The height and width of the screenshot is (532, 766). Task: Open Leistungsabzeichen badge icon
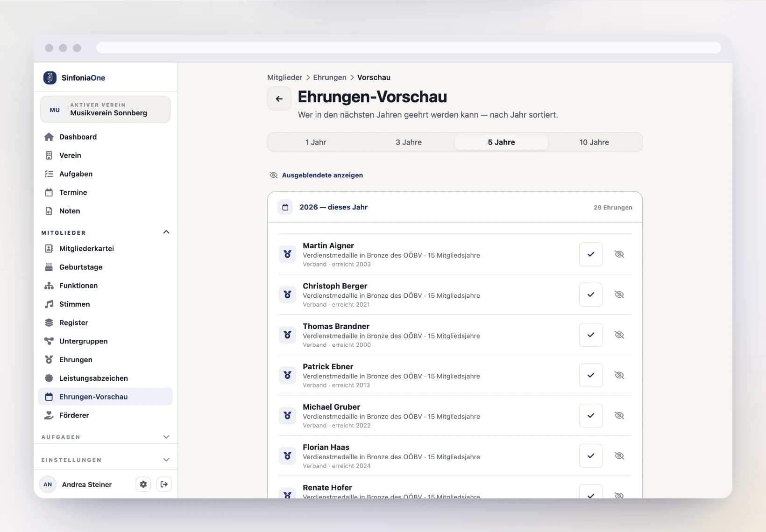[x=49, y=378]
